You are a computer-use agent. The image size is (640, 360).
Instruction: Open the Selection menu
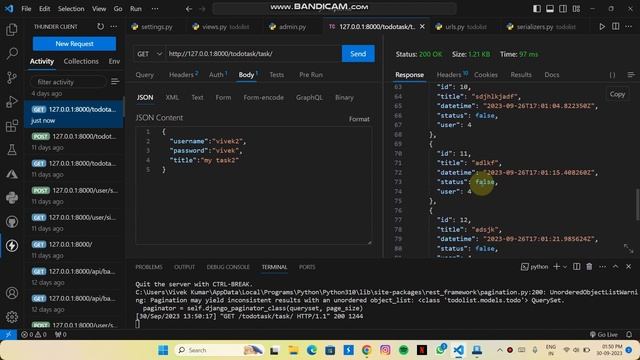click(71, 9)
